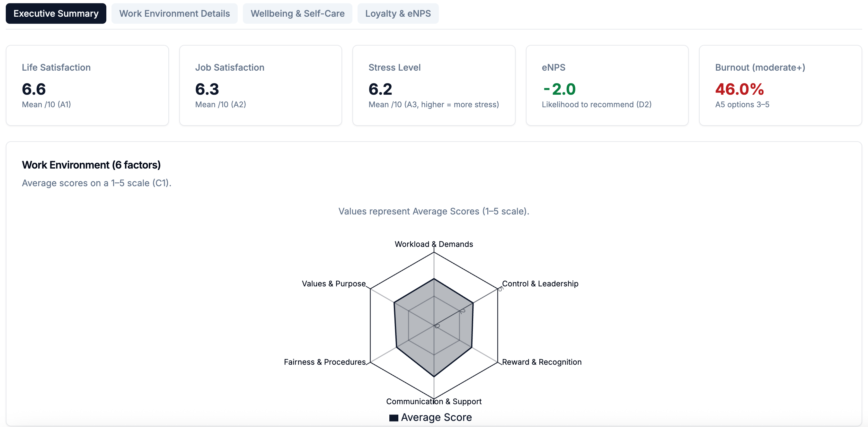The width and height of the screenshot is (868, 427).
Task: Toggle the Average Score legend swatch
Action: (394, 418)
